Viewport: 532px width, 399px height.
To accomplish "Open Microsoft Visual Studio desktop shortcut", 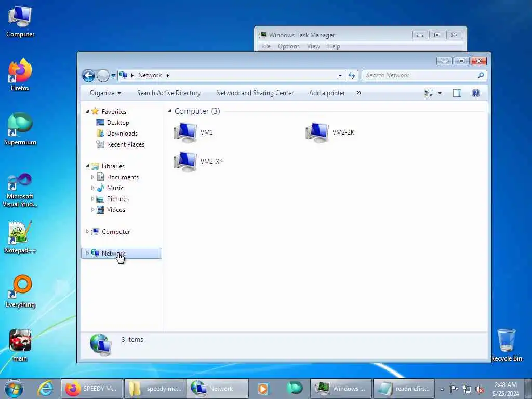I will [x=20, y=190].
